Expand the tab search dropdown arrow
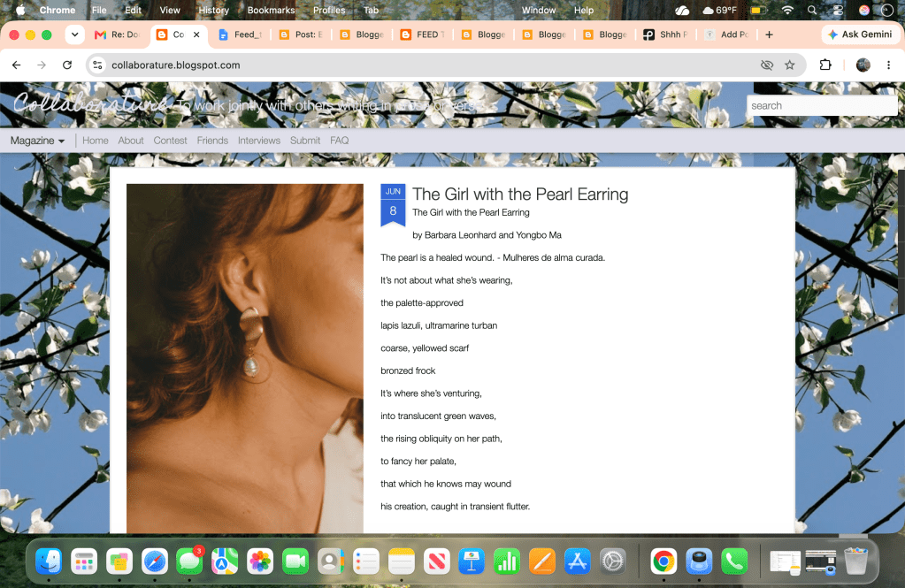 (74, 34)
